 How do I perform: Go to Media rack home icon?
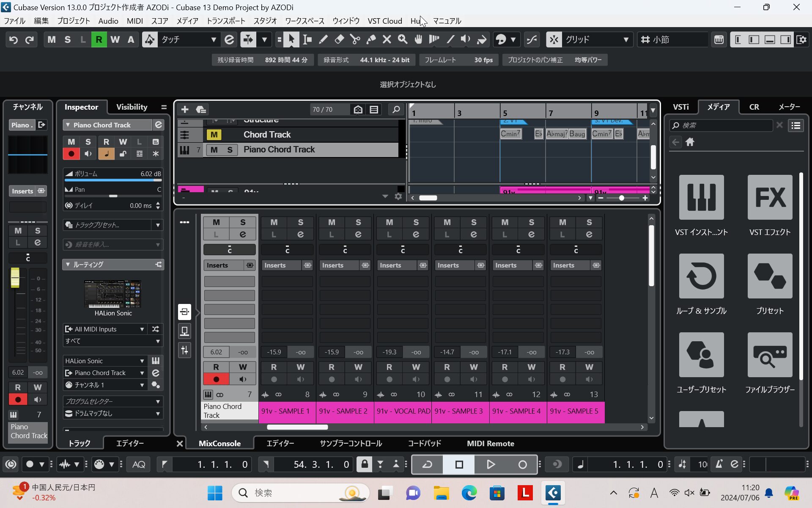pos(690,142)
